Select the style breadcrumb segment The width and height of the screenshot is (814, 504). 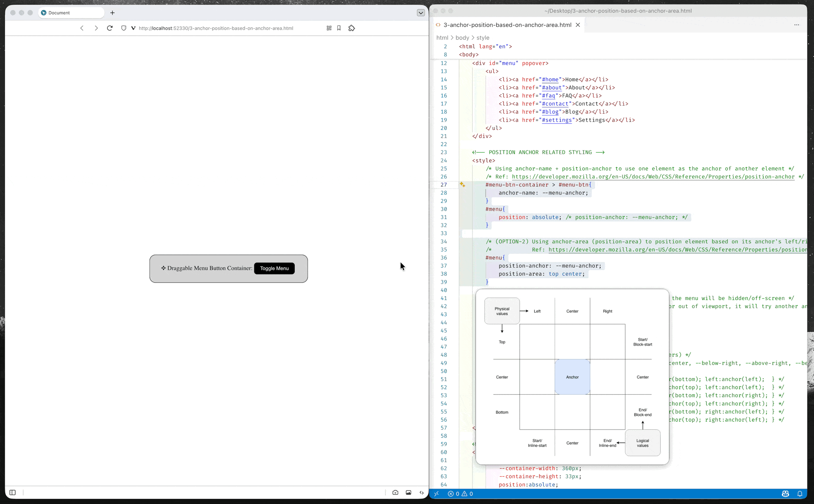tap(483, 37)
